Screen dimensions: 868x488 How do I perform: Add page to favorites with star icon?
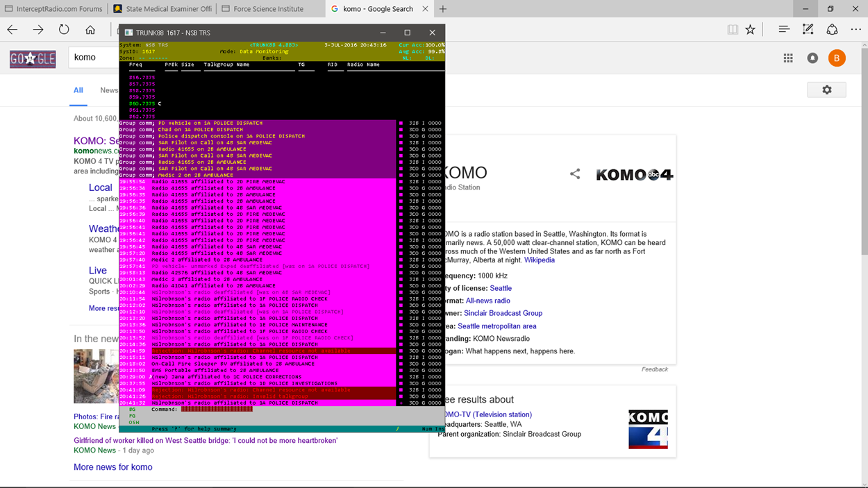pyautogui.click(x=751, y=30)
